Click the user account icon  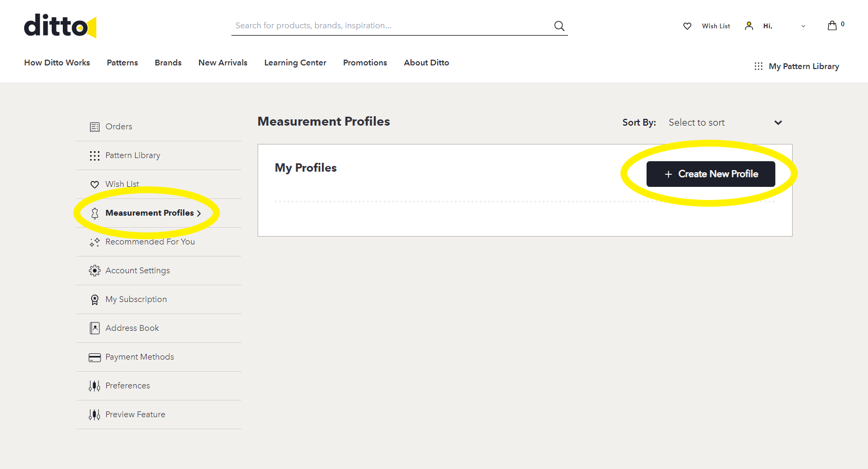coord(749,26)
